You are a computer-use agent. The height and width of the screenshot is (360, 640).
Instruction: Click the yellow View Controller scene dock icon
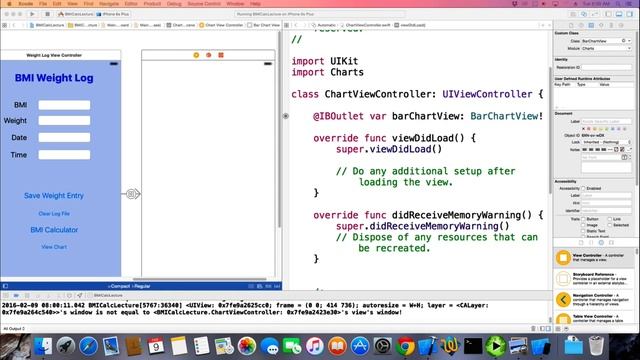(196, 55)
